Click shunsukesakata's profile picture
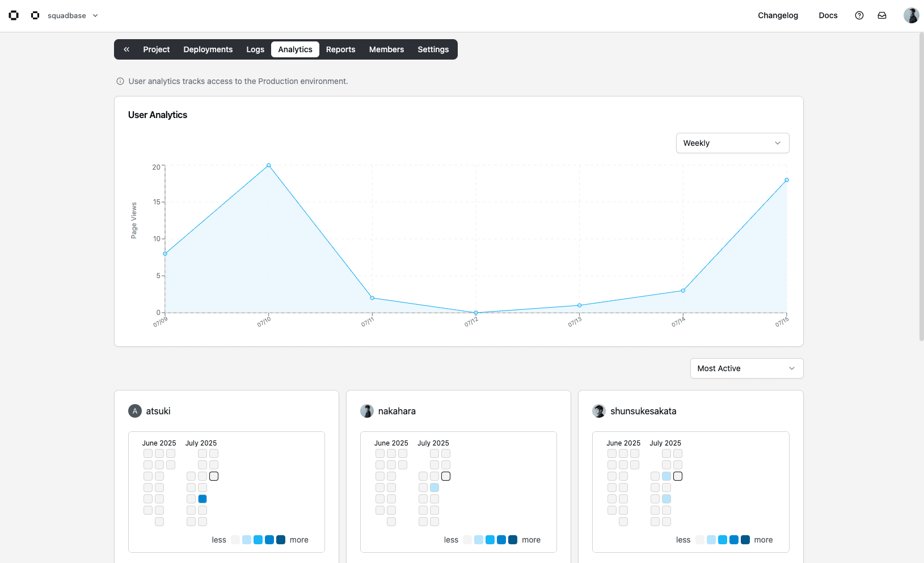 [x=599, y=410]
